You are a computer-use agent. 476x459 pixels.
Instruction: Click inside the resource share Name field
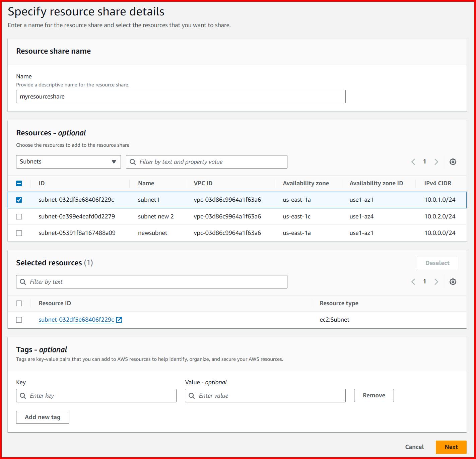(x=181, y=96)
